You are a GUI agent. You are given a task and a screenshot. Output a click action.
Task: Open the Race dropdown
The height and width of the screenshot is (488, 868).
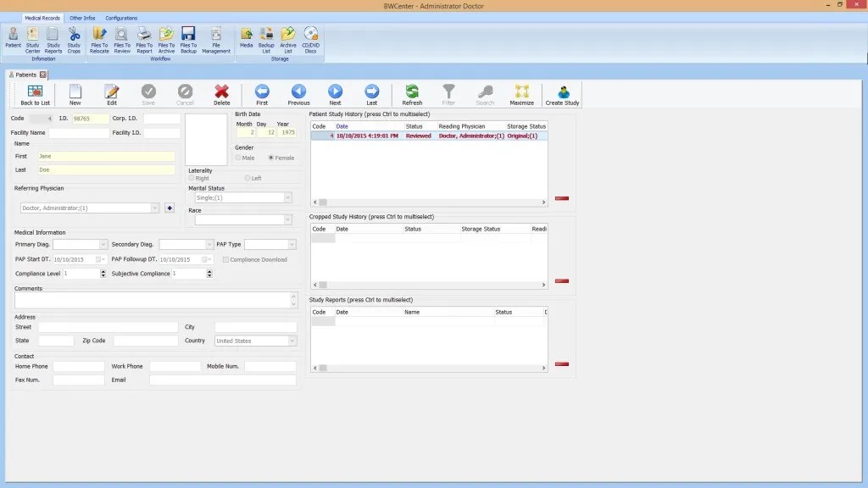pos(287,219)
